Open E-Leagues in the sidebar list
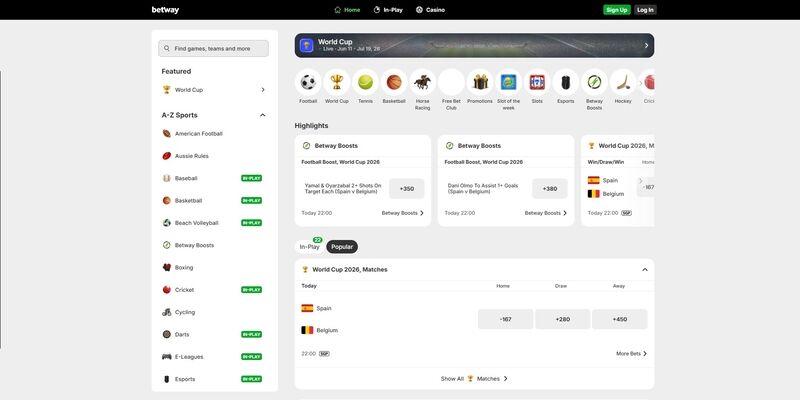800x400 pixels. (214, 357)
